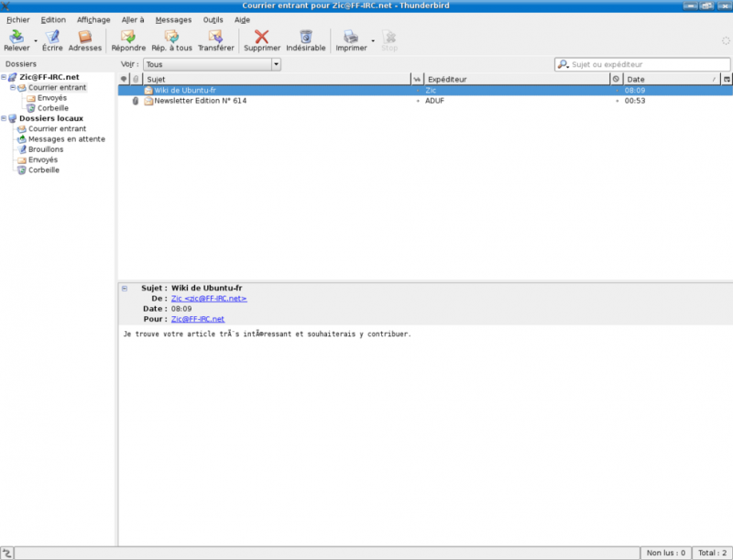Collapse the message header toggle
Image resolution: width=733 pixels, height=560 pixels.
click(125, 288)
